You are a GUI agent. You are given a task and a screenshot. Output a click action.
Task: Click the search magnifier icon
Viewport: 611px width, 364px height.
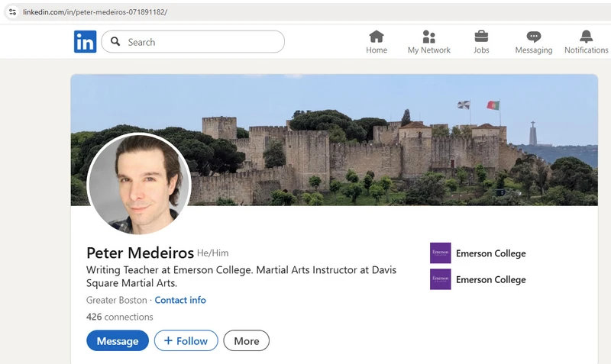[115, 41]
